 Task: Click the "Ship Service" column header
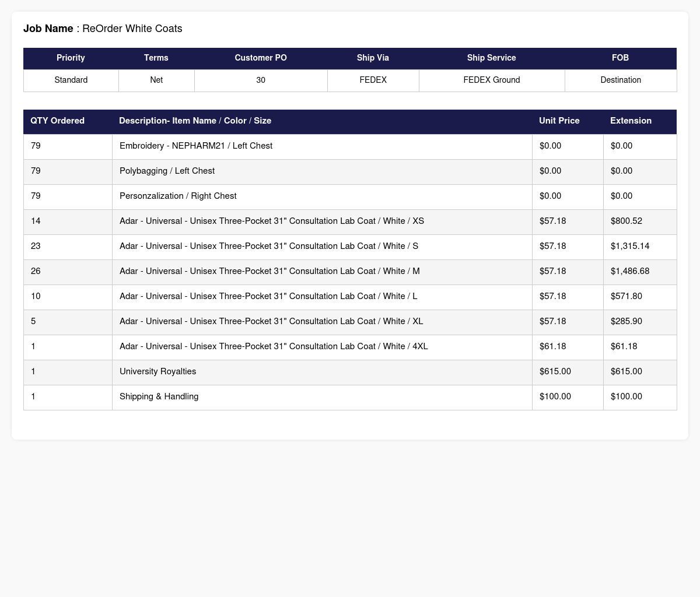492,58
